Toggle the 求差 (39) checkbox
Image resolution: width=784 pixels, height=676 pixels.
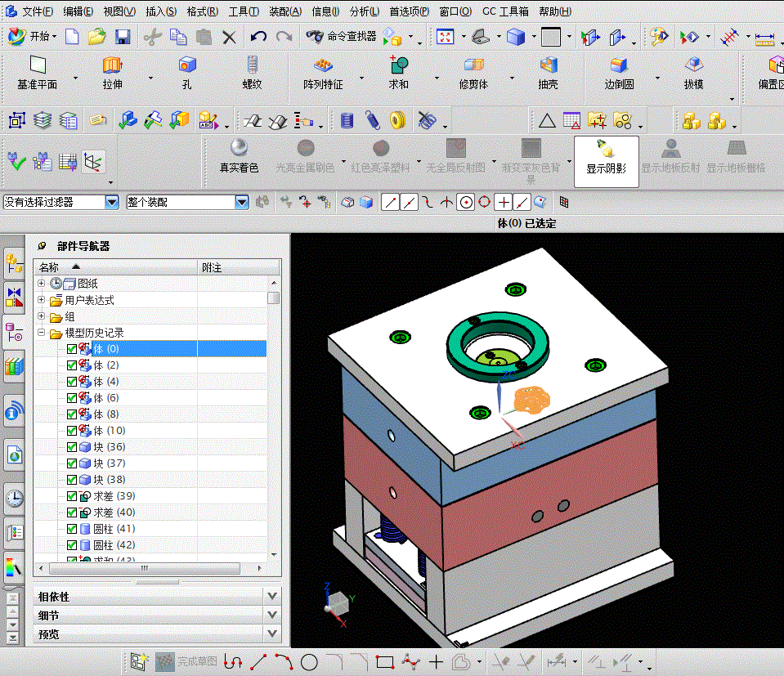pyautogui.click(x=71, y=496)
